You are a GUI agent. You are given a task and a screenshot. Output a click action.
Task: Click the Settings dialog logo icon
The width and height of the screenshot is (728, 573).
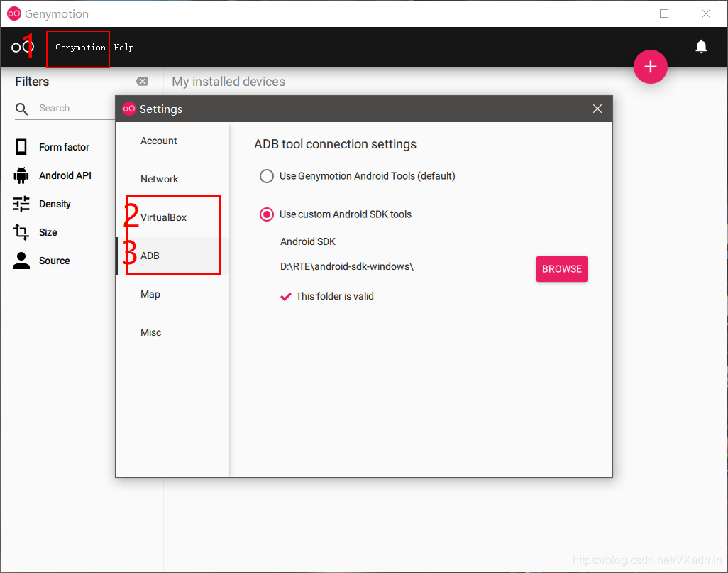[x=128, y=109]
